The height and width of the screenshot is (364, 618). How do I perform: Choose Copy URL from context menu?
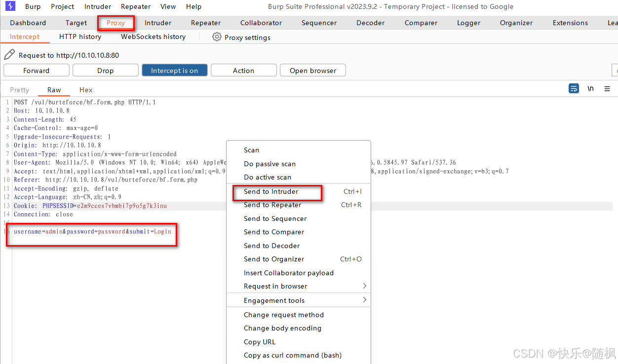point(299,342)
